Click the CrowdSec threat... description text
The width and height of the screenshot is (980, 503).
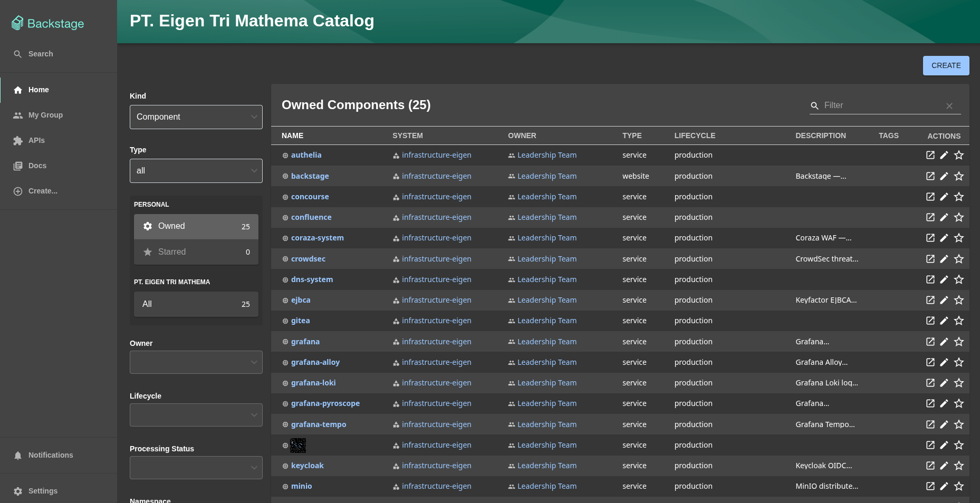(827, 259)
